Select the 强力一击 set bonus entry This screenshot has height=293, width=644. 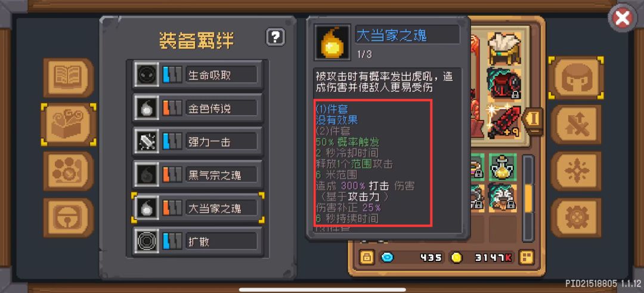197,141
